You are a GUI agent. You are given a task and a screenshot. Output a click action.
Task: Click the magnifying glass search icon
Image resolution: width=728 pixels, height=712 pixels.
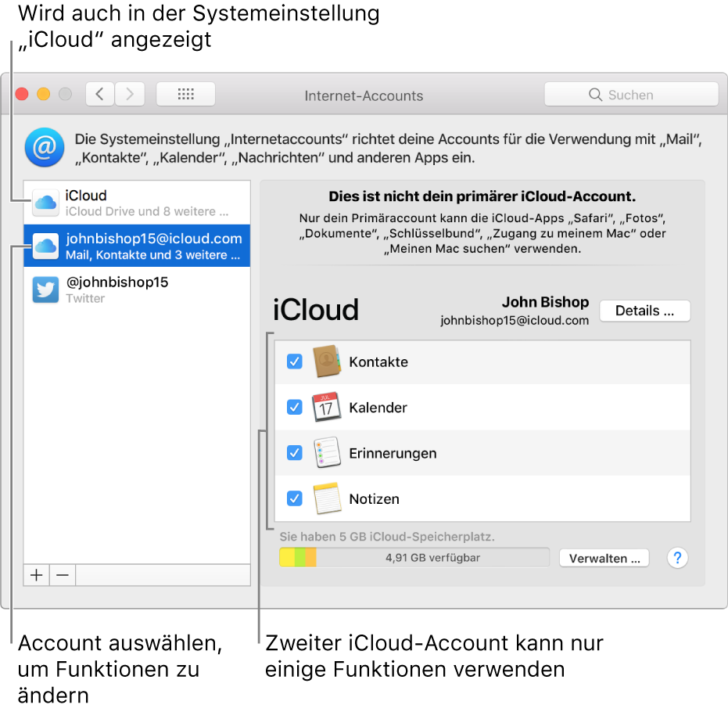click(x=595, y=95)
